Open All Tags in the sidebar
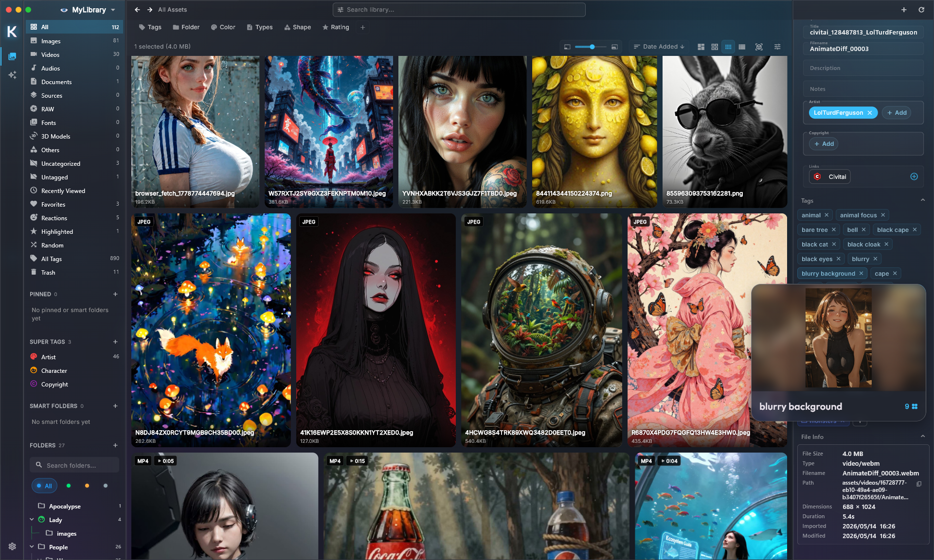 coord(74,259)
